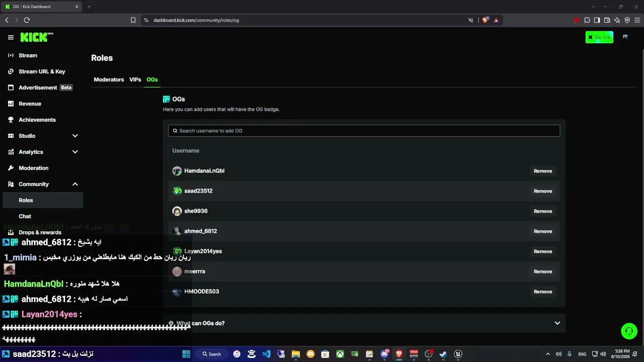Expand the 'What can OGs do?' chevron
The width and height of the screenshot is (644, 362).
coord(557,323)
